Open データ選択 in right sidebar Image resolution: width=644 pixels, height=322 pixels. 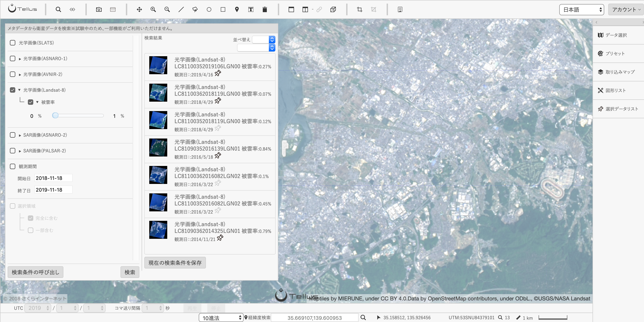pos(618,35)
